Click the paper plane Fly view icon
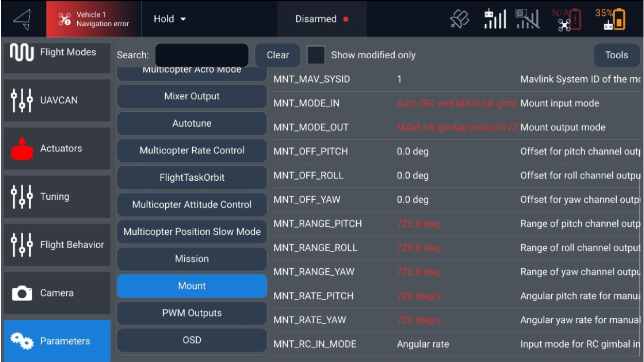Viewport: 644px width, 362px height. 22,19
